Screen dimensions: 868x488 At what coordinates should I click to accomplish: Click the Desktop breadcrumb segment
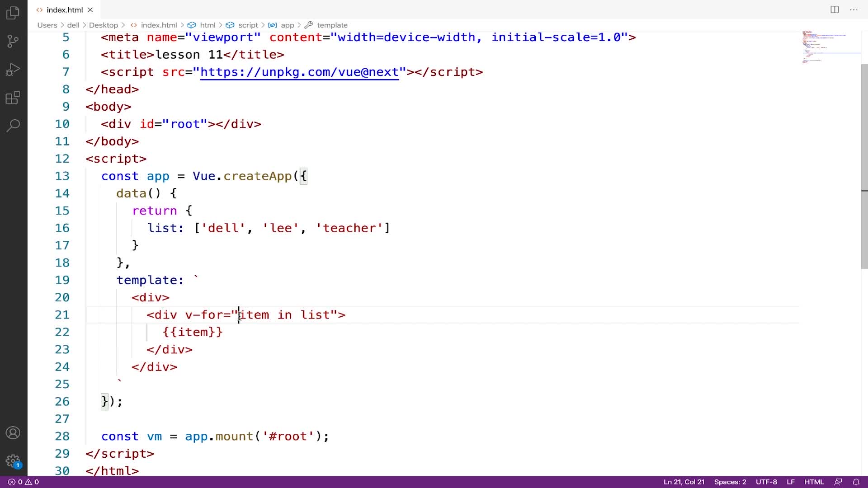click(x=103, y=25)
